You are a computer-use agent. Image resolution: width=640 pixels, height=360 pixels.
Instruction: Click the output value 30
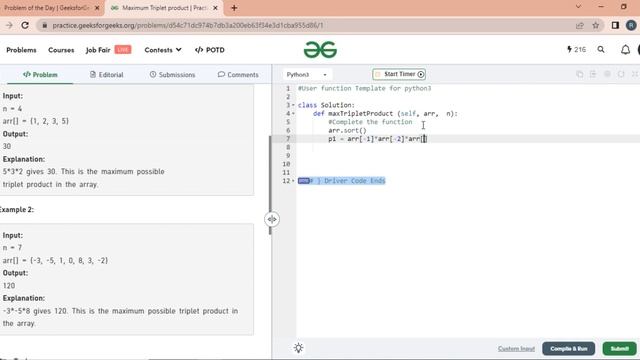coord(7,146)
